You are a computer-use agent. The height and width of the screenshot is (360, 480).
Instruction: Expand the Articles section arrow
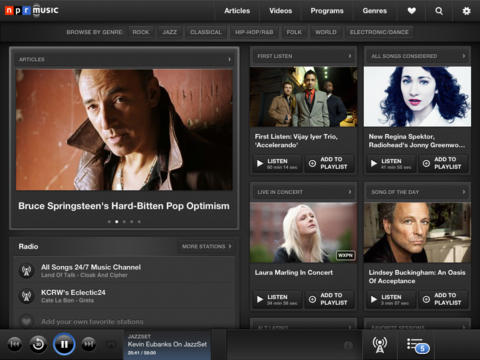[229, 60]
